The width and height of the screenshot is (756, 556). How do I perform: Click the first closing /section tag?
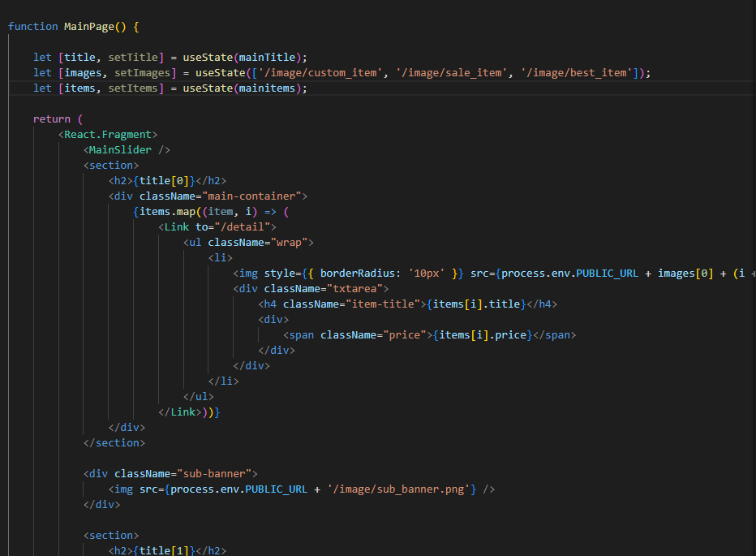114,443
